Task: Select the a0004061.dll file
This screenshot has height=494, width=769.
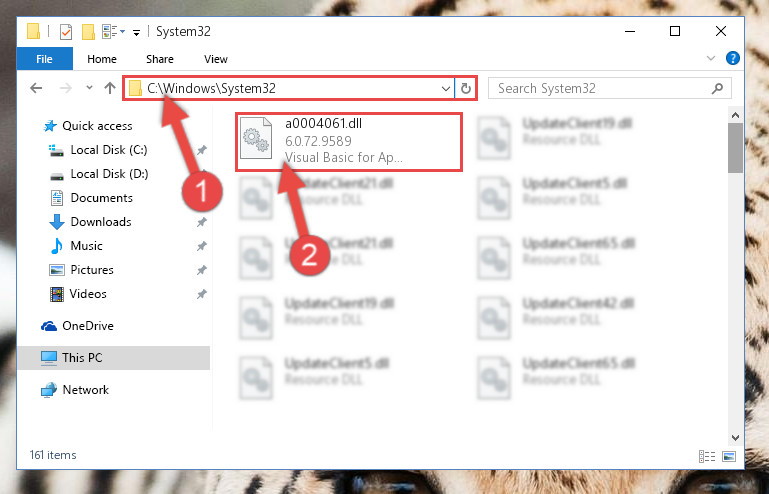Action: point(349,142)
